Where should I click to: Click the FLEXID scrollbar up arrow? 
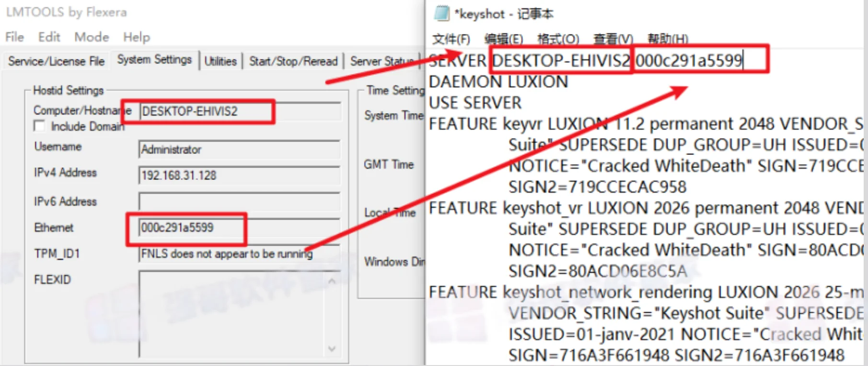[332, 281]
